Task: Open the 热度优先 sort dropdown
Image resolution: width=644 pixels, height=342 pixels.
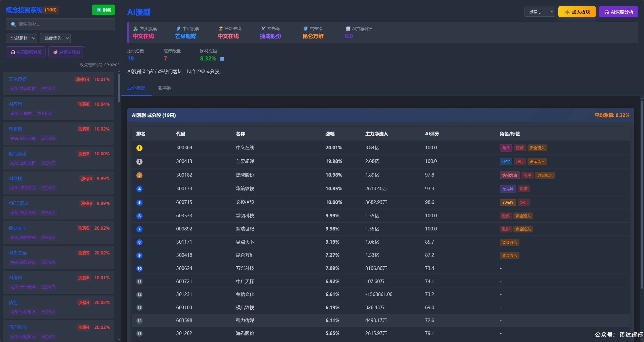Action: (x=55, y=38)
